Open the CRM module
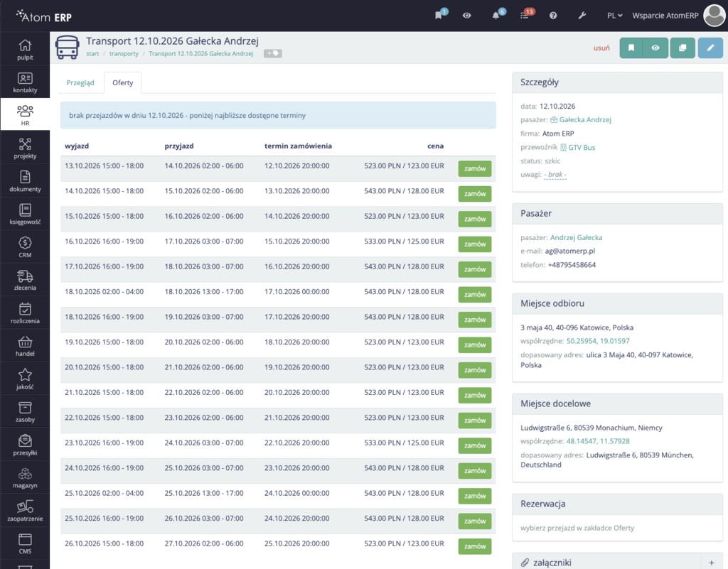 [25, 246]
